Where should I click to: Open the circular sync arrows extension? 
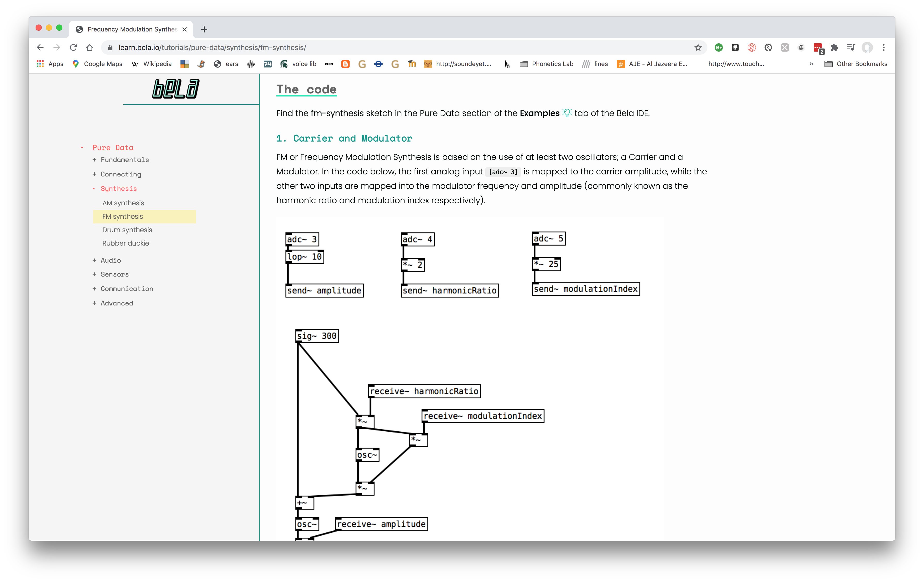(768, 47)
